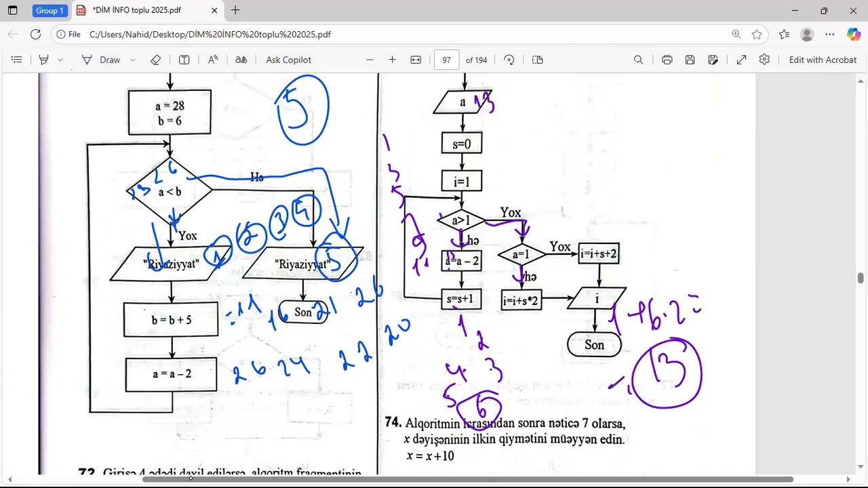Open the tab actions menu icon
Screen dimensions: 868x488
pyautogui.click(x=12, y=10)
